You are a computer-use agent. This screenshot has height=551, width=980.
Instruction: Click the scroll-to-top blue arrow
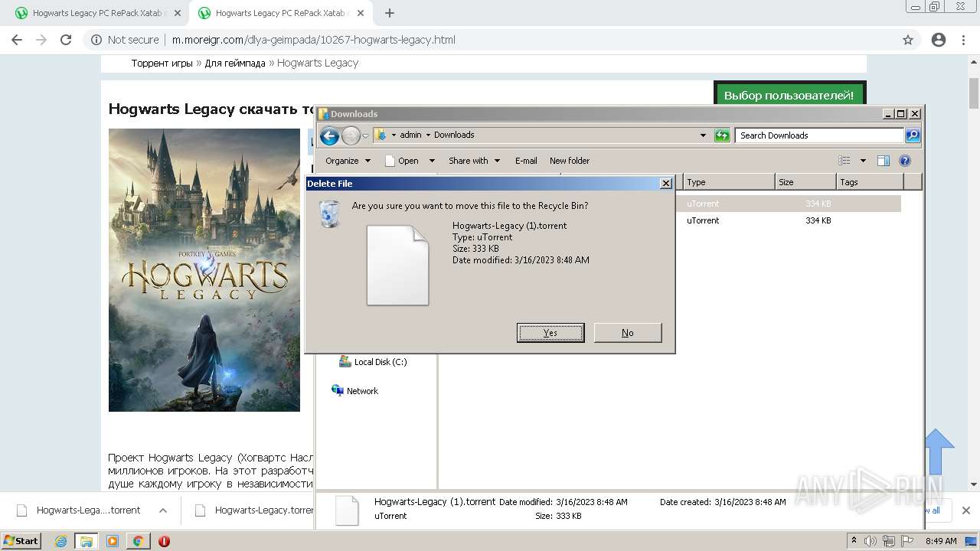pyautogui.click(x=939, y=452)
